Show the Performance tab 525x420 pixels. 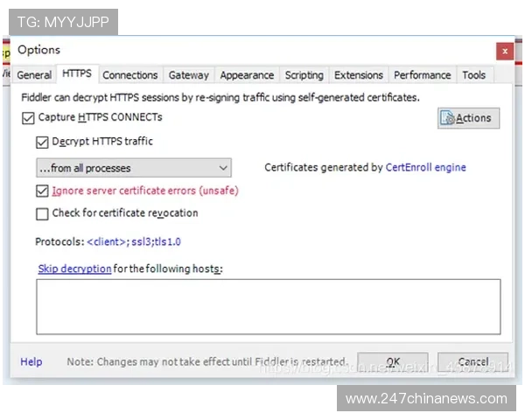coord(422,75)
